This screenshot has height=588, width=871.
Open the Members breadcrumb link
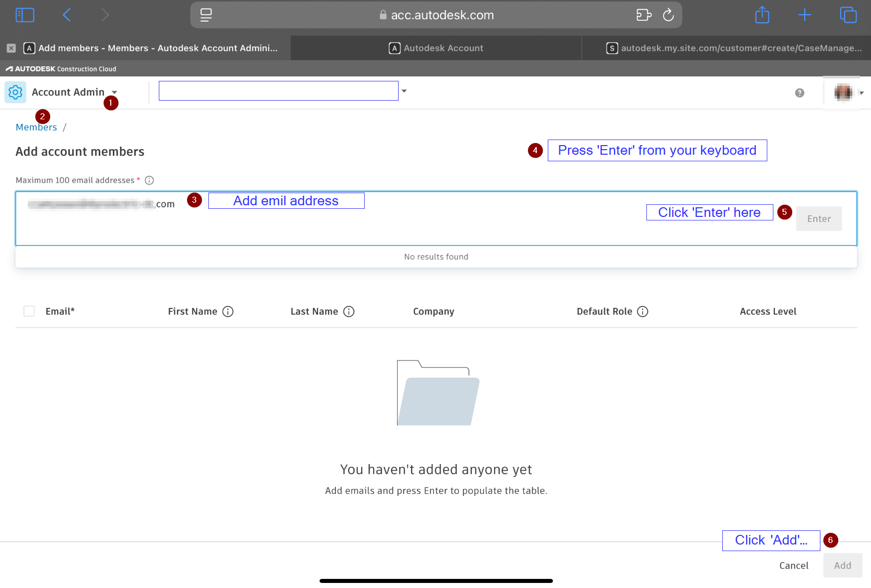36,127
